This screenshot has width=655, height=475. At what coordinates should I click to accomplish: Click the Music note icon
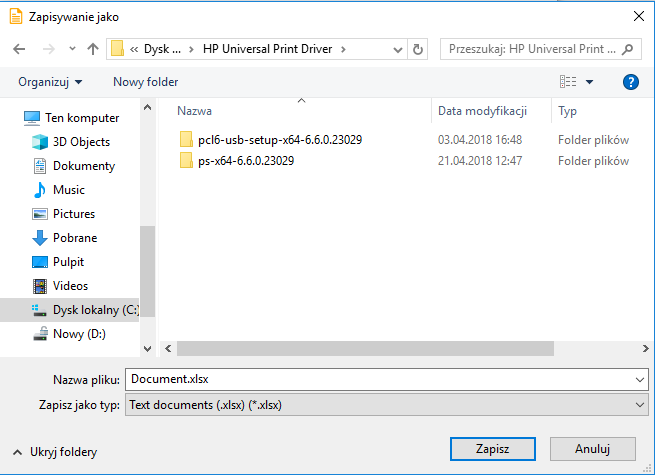point(40,190)
